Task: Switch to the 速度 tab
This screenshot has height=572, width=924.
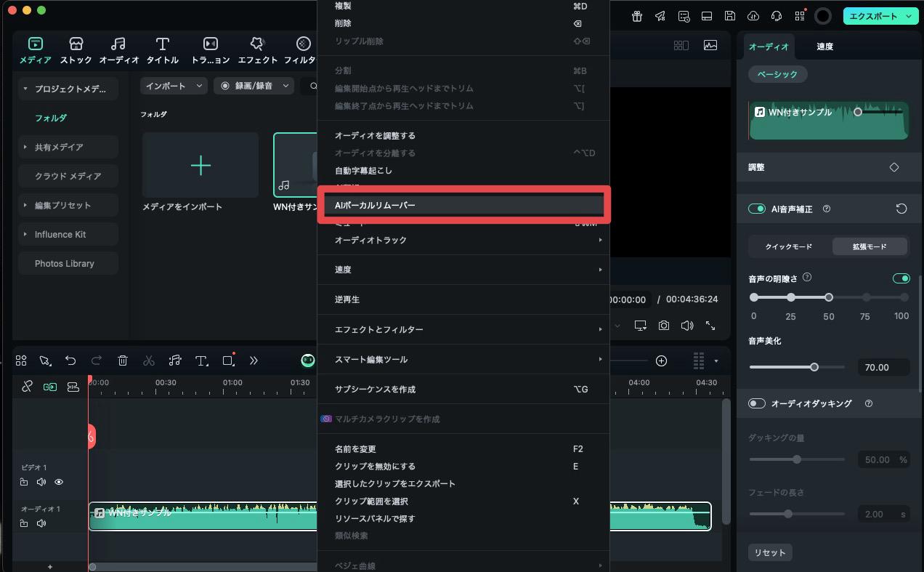Action: [824, 47]
